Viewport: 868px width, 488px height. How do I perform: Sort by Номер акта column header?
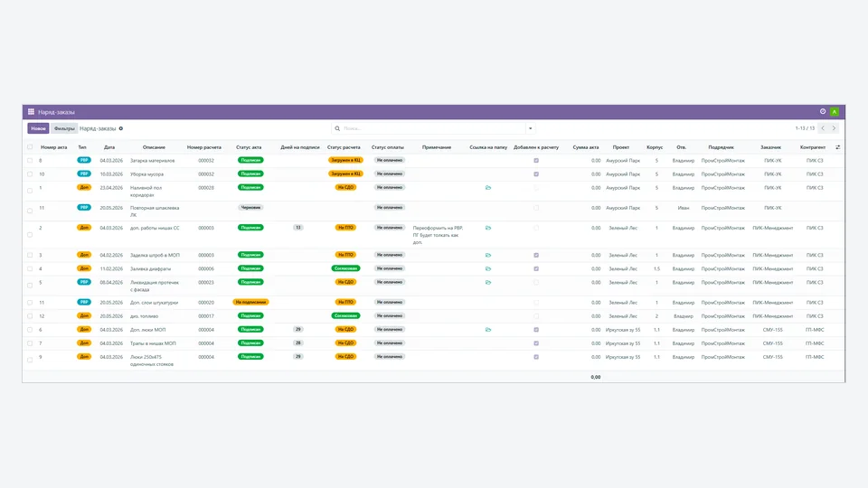coord(53,147)
